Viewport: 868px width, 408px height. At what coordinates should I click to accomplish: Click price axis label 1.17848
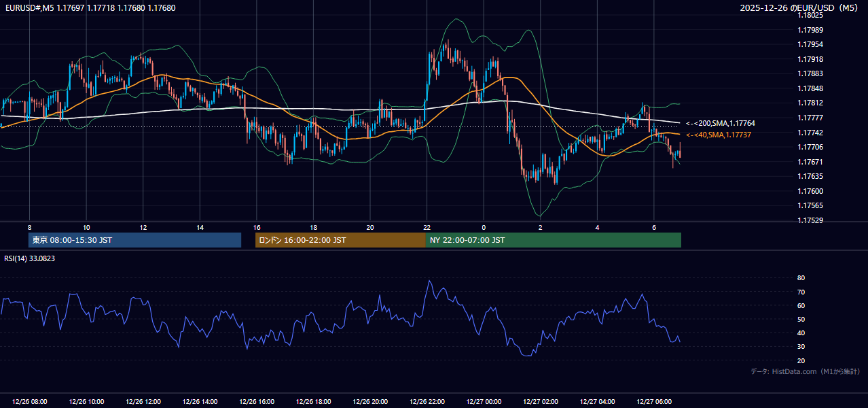810,88
